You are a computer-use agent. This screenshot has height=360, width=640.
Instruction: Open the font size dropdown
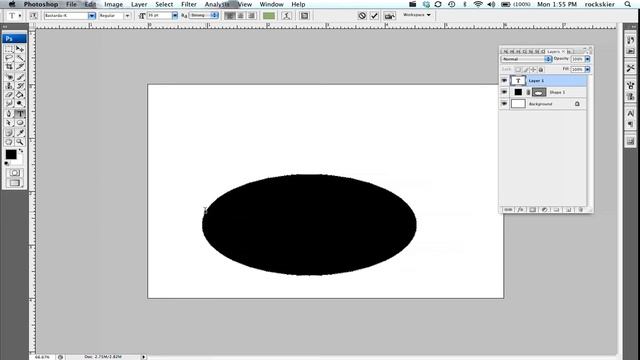point(175,16)
